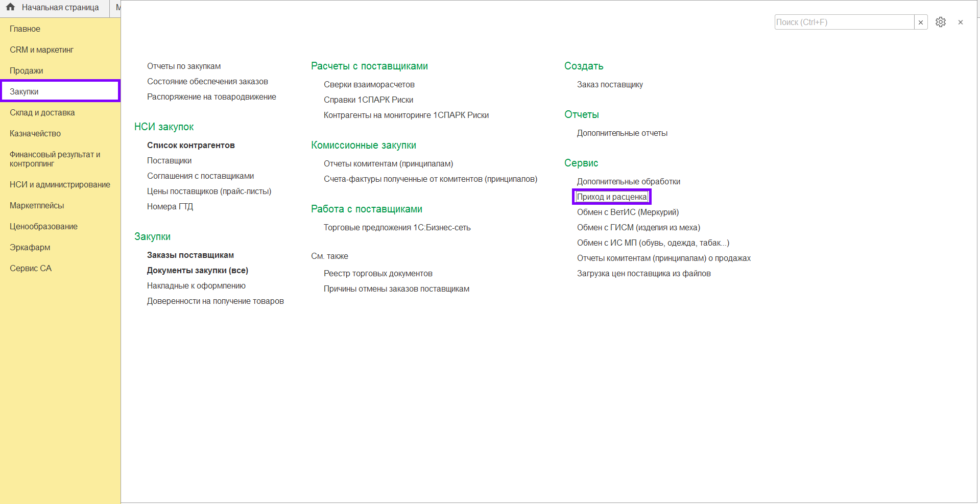Open Реестр торговых документов
This screenshot has height=504, width=980.
point(378,274)
